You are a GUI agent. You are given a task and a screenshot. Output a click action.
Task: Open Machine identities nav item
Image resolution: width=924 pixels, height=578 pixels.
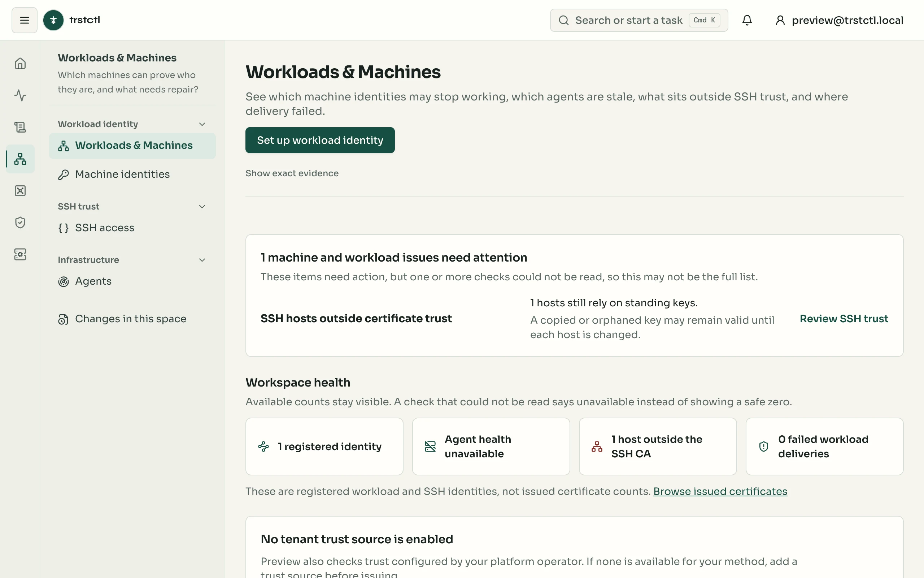[132, 174]
